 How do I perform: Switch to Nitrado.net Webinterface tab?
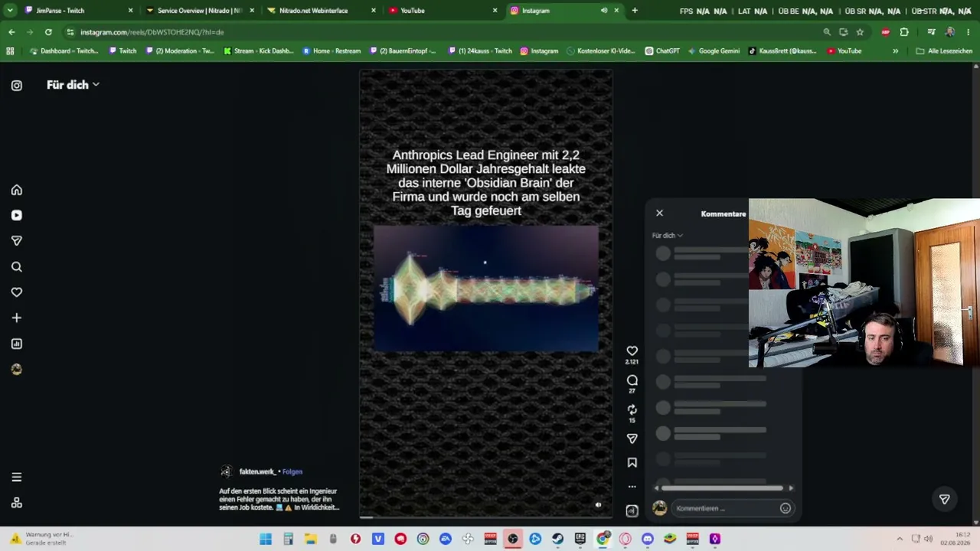pos(320,11)
